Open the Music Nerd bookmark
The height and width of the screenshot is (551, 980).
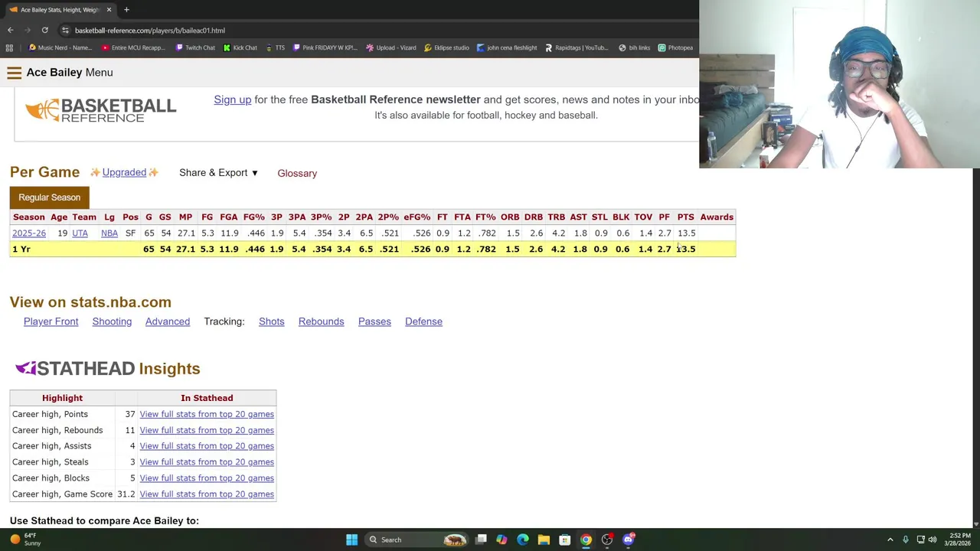(60, 47)
